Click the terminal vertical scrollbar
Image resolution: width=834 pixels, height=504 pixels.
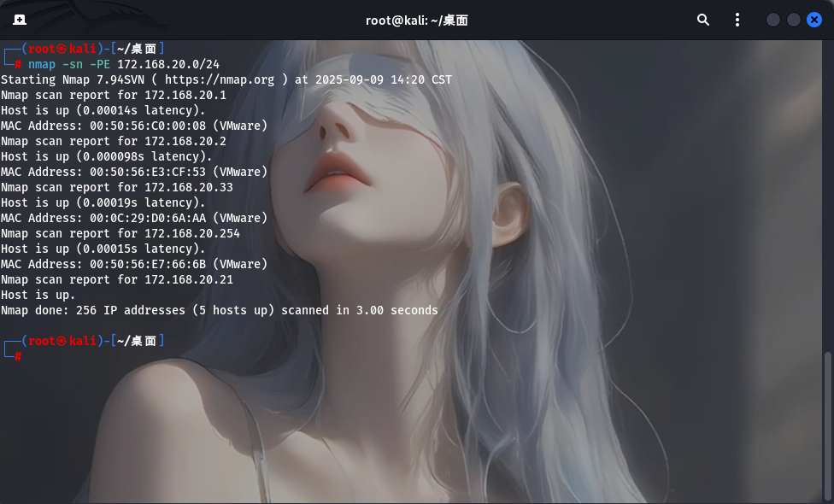(827, 426)
